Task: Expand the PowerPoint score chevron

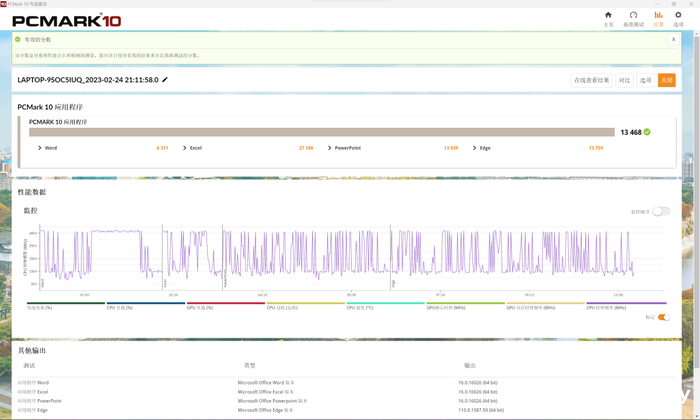Action: (329, 148)
